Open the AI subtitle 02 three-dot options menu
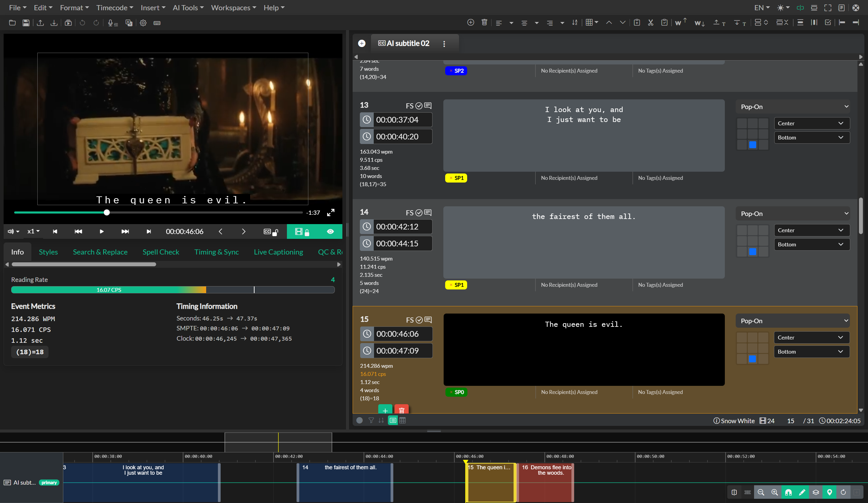The width and height of the screenshot is (868, 503). pyautogui.click(x=444, y=44)
